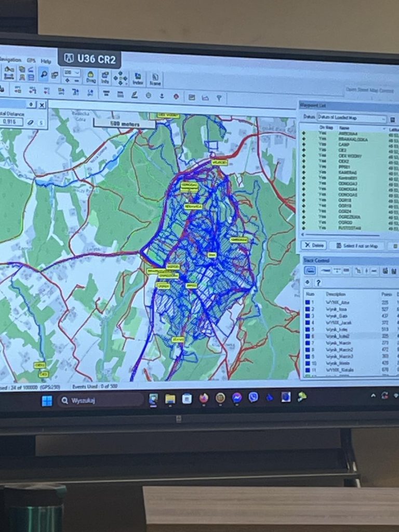Open the GPS menu
Screen dimensions: 399x532
point(31,60)
